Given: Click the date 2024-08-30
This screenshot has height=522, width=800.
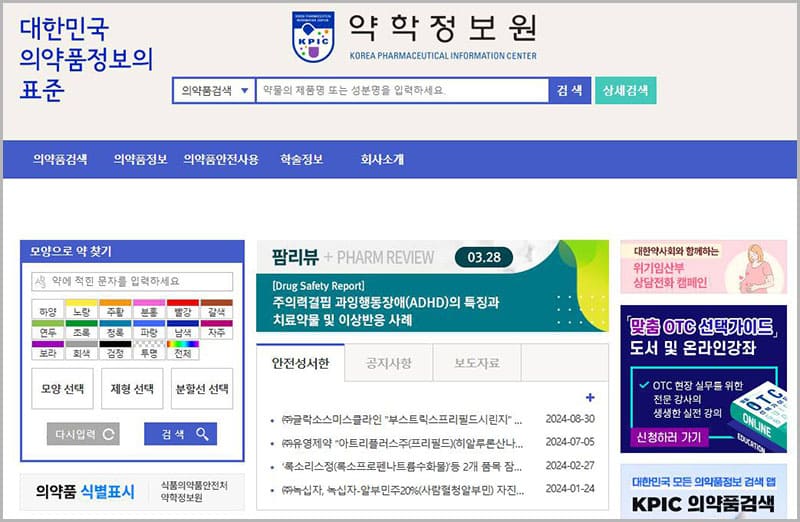Looking at the screenshot, I should (x=570, y=419).
